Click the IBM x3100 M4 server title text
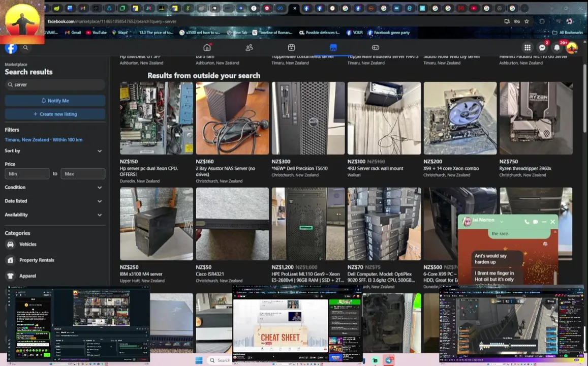The width and height of the screenshot is (588, 366). click(141, 274)
